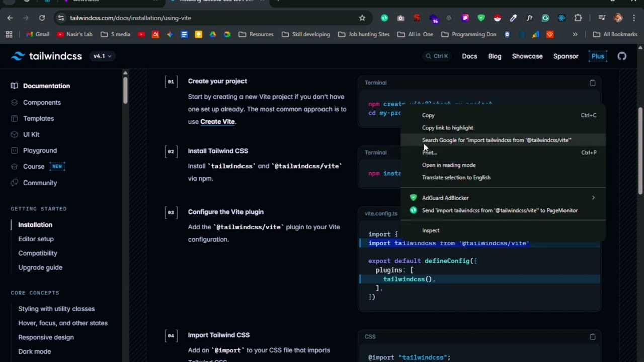This screenshot has height=362, width=644.
Task: Select Copy link to highlight
Action: click(503, 128)
